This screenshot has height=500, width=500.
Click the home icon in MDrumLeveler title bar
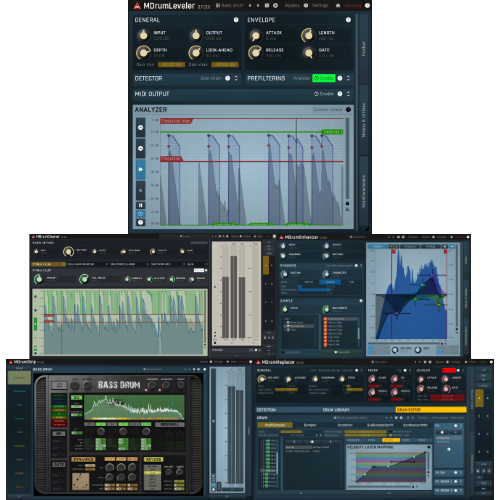[338, 5]
